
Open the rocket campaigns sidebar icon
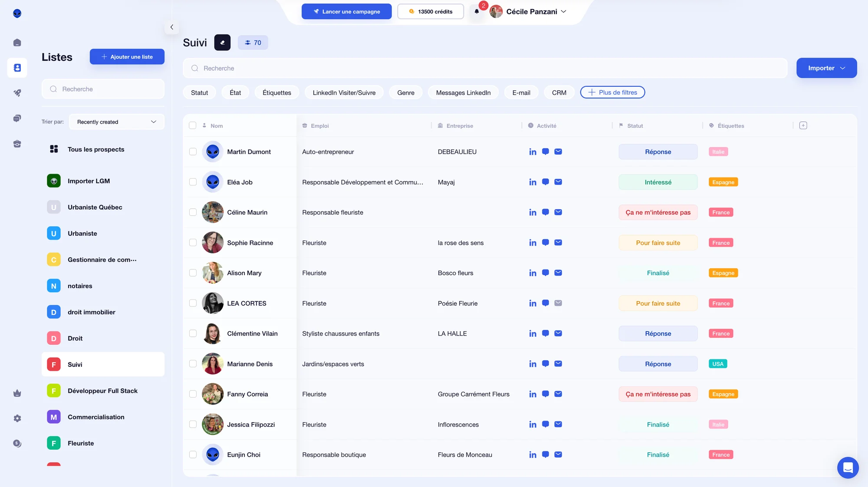tap(17, 93)
